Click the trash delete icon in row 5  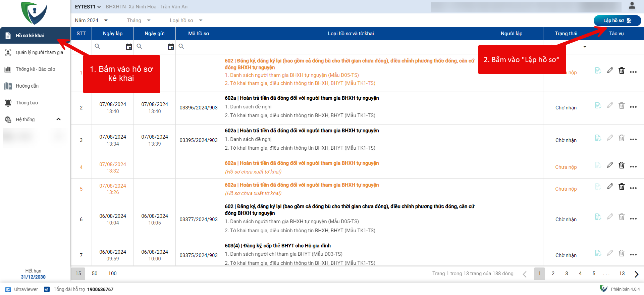pyautogui.click(x=622, y=187)
